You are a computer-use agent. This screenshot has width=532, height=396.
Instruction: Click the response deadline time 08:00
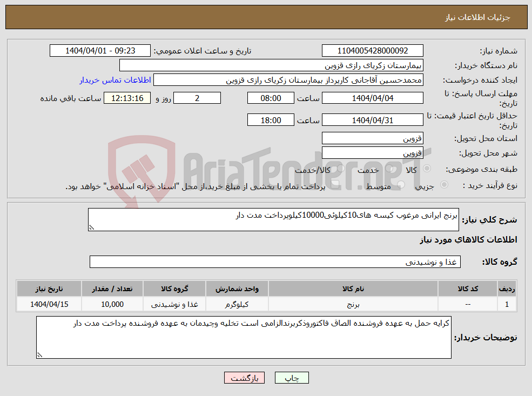[x=271, y=98]
